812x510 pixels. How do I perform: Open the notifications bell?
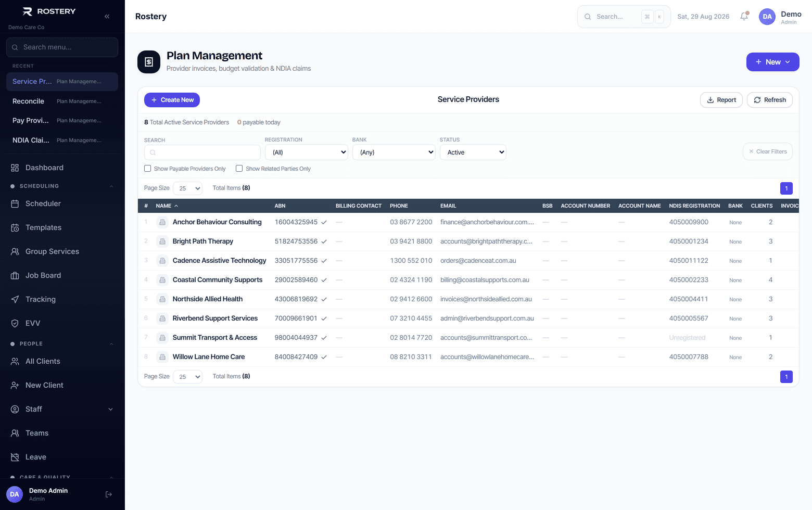click(x=744, y=16)
